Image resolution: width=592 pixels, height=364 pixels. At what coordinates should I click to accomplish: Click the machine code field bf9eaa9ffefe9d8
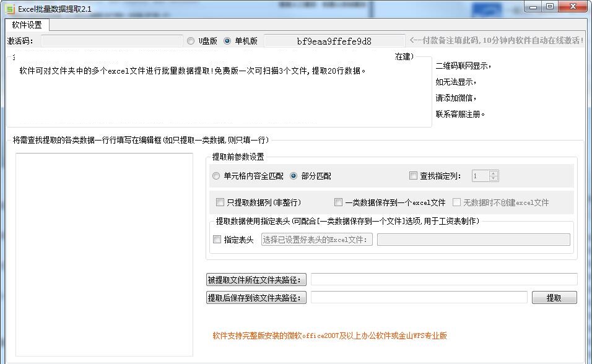334,41
